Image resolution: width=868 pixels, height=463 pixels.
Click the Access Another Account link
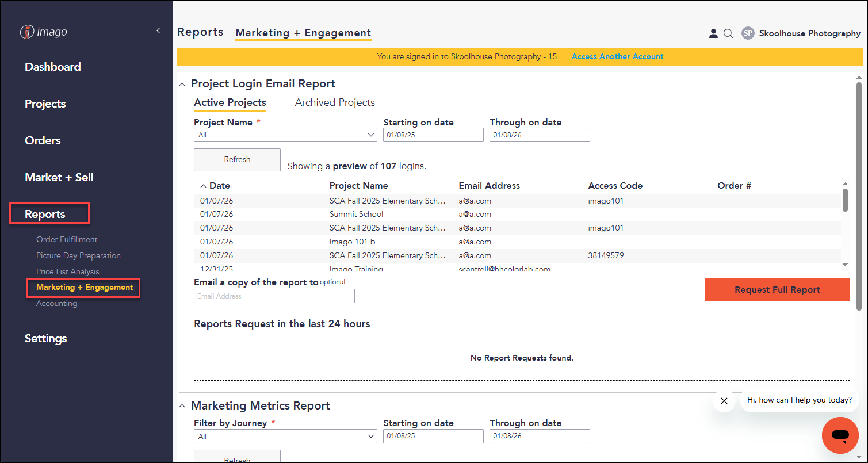coord(617,56)
